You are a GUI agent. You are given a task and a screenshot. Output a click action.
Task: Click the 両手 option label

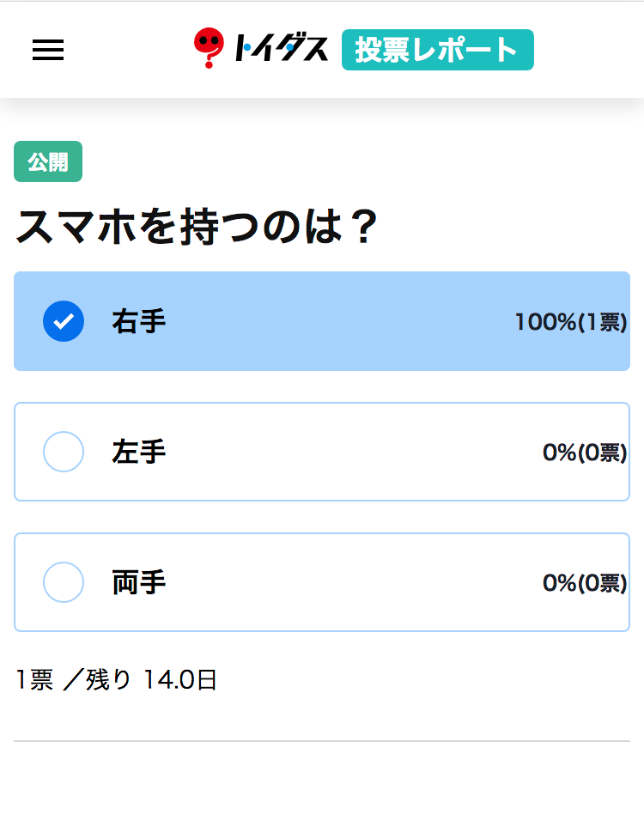(139, 583)
